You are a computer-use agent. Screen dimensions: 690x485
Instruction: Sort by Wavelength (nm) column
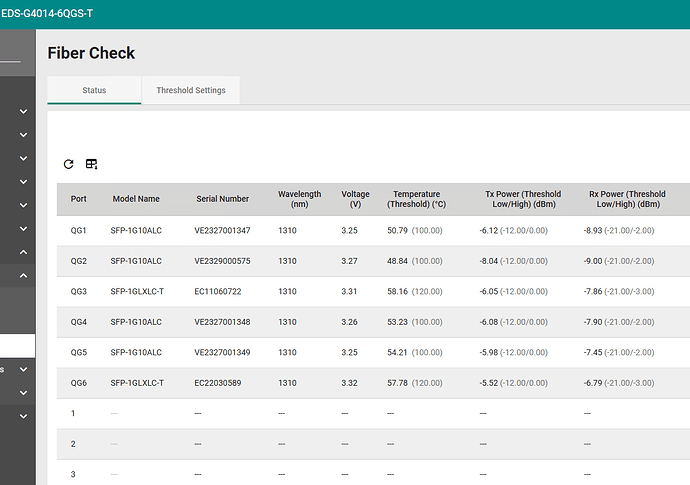click(x=299, y=199)
